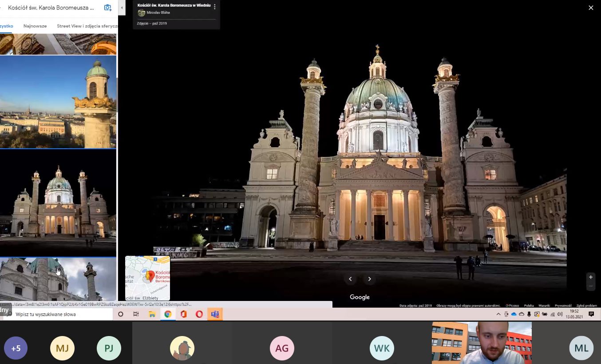Open the three-dot photo options menu
The image size is (601, 364).
point(215,7)
